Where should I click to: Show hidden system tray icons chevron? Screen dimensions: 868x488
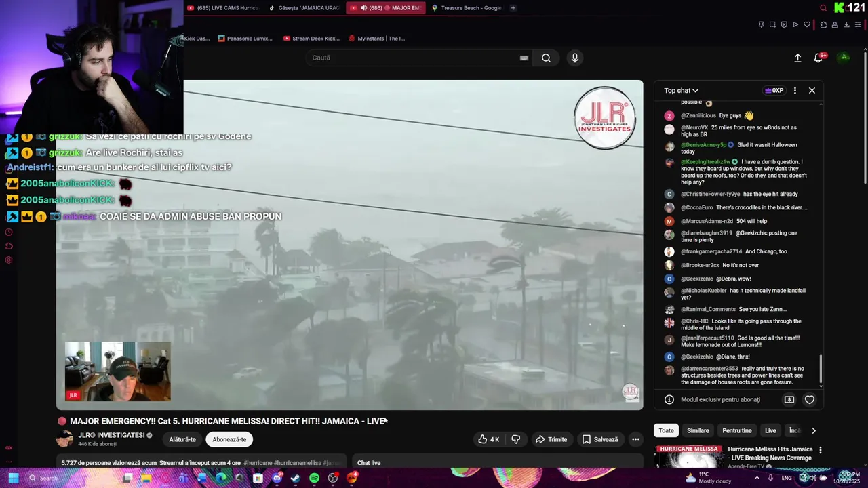tap(757, 478)
